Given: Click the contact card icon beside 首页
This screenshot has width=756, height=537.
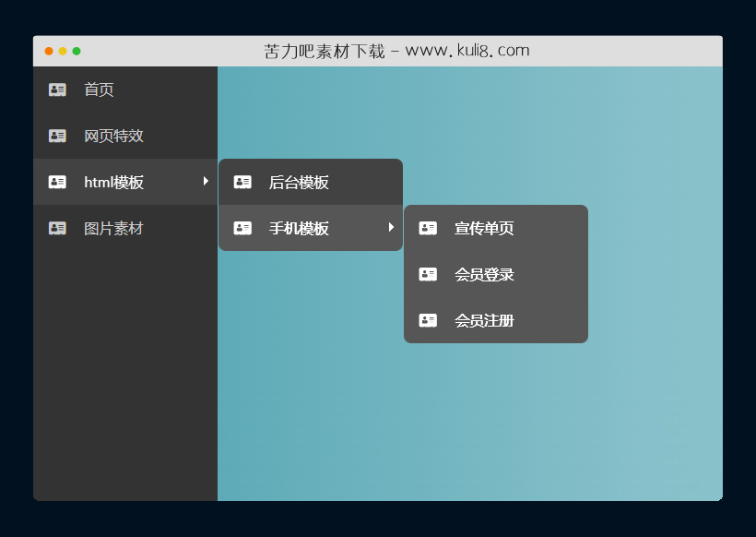Looking at the screenshot, I should click(57, 89).
